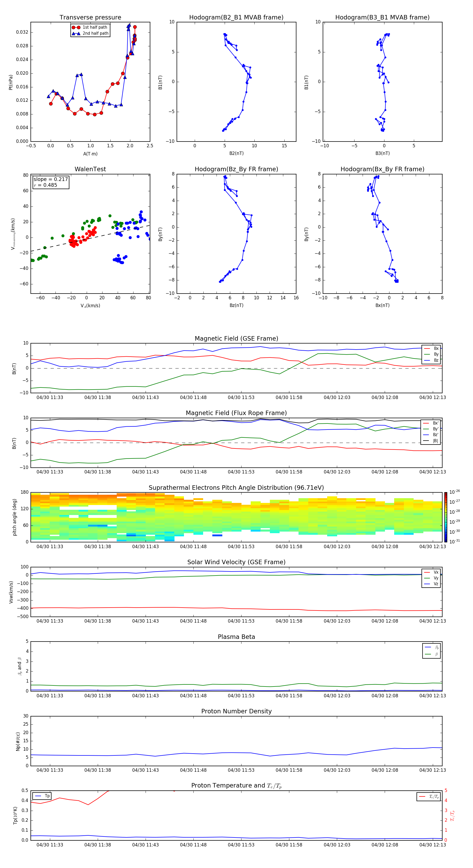473x868 pixels.
Task: Click the WalenTest 'V_A(km/s)' x-axis label
Action: point(90,306)
